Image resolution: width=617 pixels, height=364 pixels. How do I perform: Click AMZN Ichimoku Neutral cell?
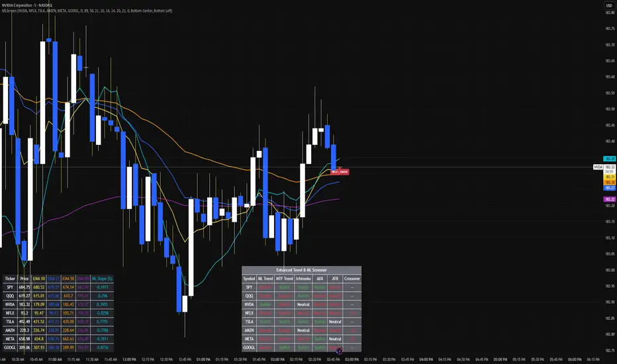(x=303, y=330)
